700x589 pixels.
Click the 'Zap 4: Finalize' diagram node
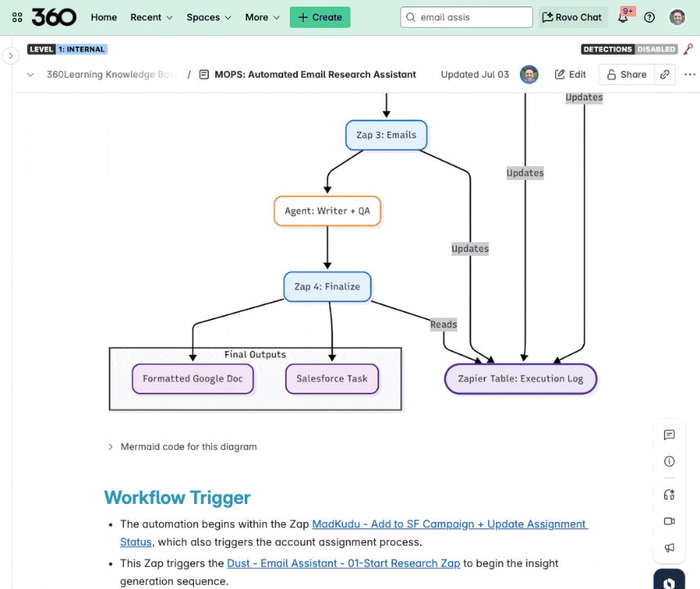pos(327,287)
